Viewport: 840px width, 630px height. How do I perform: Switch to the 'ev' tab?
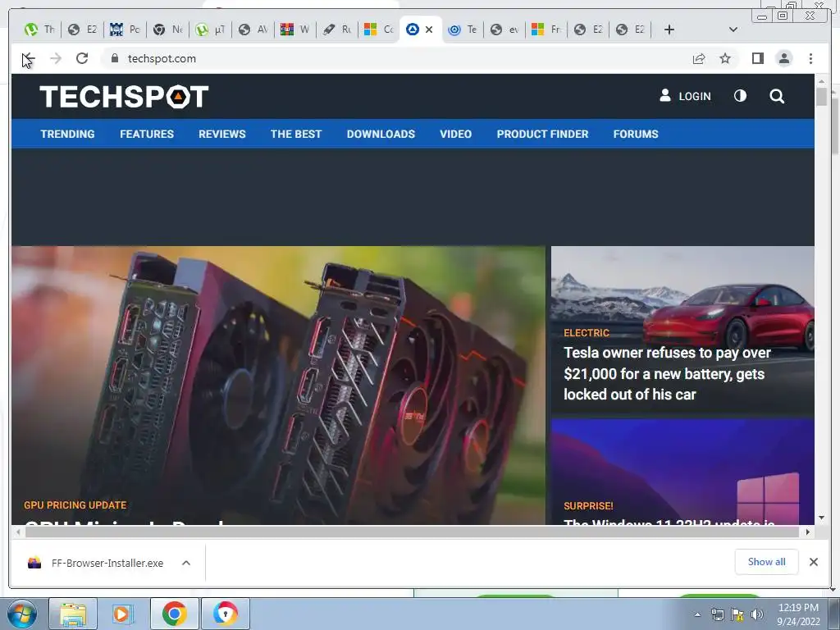tap(504, 30)
